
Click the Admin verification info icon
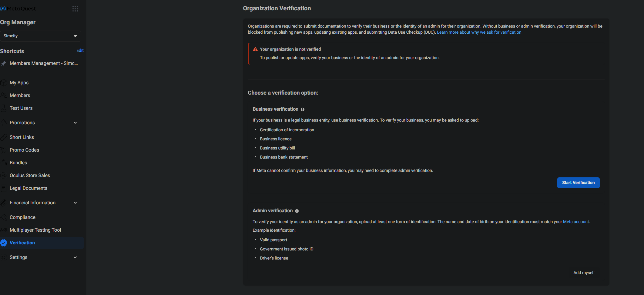pos(297,211)
